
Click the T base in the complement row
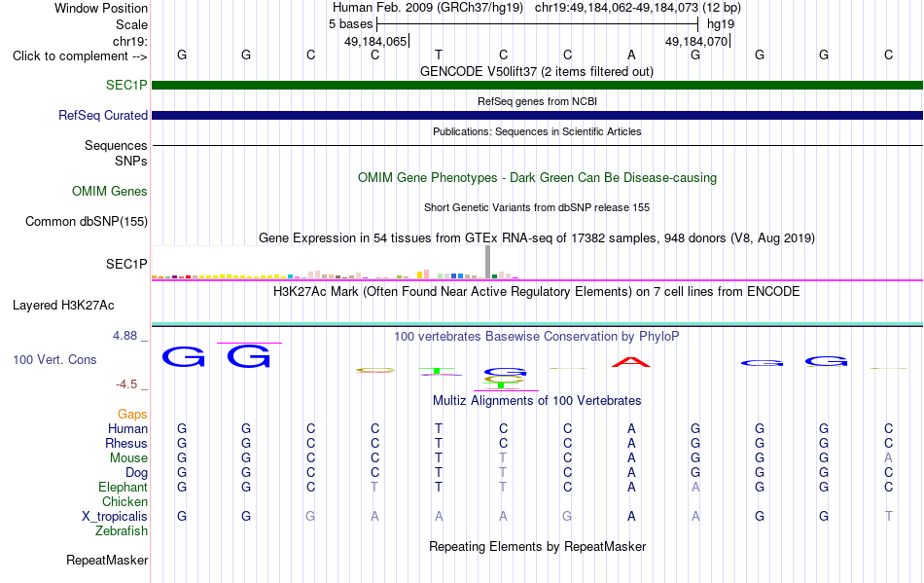coord(439,55)
